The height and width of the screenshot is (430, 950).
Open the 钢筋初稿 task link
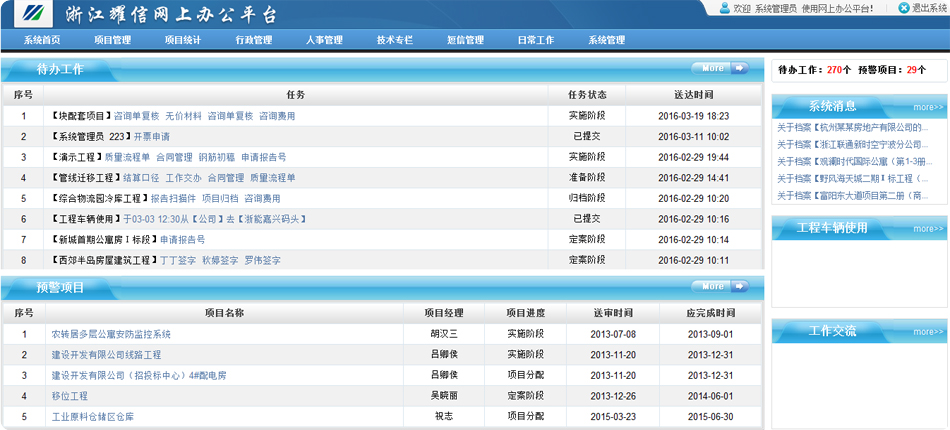pyautogui.click(x=217, y=157)
